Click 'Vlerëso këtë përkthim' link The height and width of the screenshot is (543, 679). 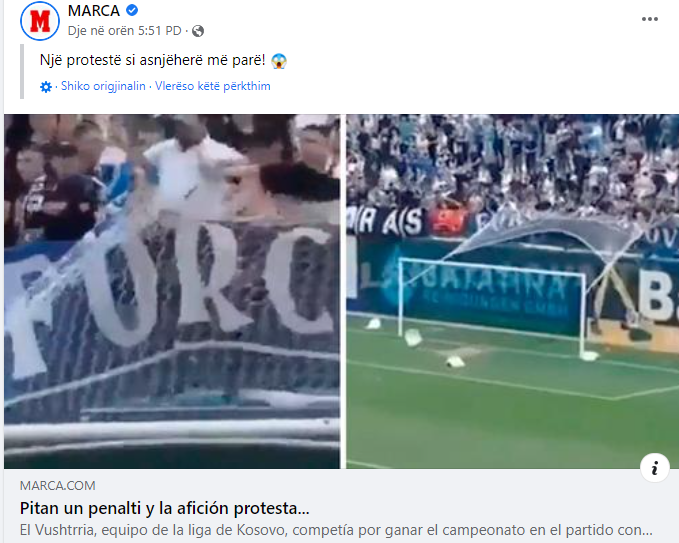tap(213, 86)
